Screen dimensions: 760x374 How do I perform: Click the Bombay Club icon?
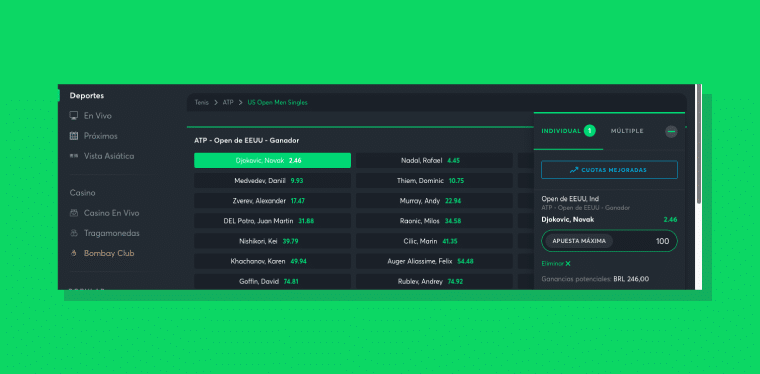(74, 253)
